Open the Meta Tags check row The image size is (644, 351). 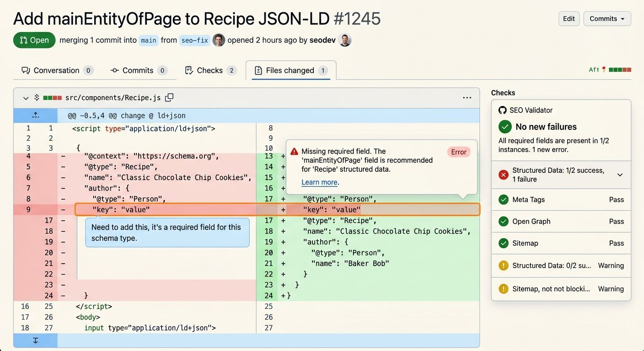coord(561,200)
